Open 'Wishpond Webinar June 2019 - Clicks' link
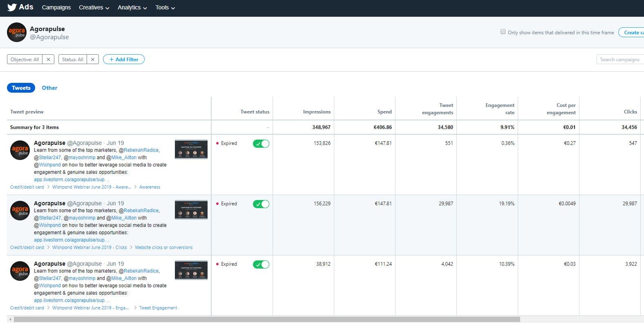The height and width of the screenshot is (331, 644). pos(89,247)
